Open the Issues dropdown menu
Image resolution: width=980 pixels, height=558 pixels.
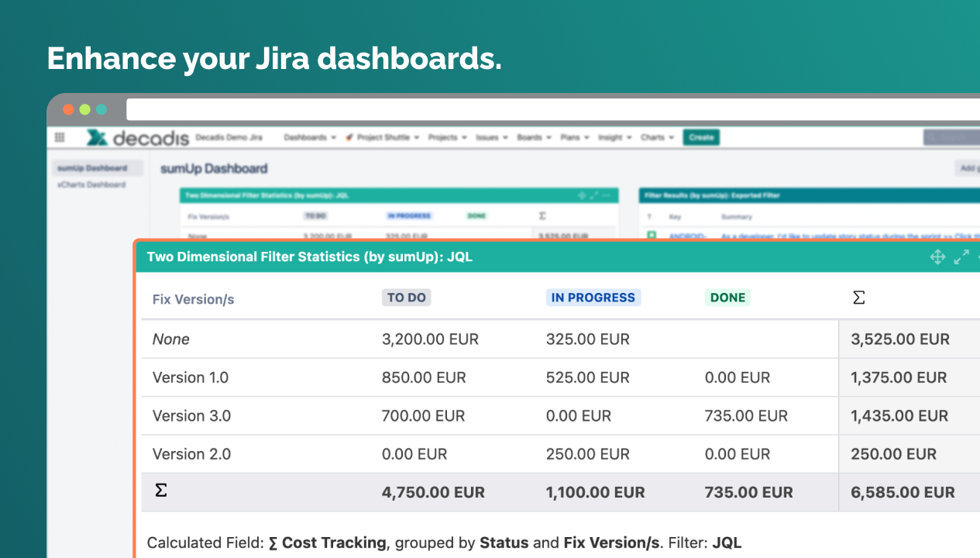click(x=492, y=137)
